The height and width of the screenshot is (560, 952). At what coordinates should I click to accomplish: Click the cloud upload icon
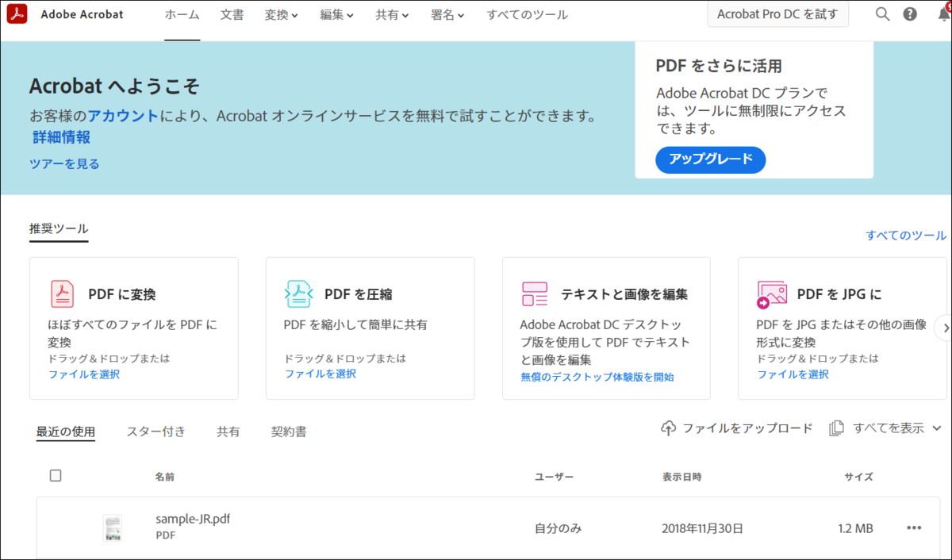[669, 428]
